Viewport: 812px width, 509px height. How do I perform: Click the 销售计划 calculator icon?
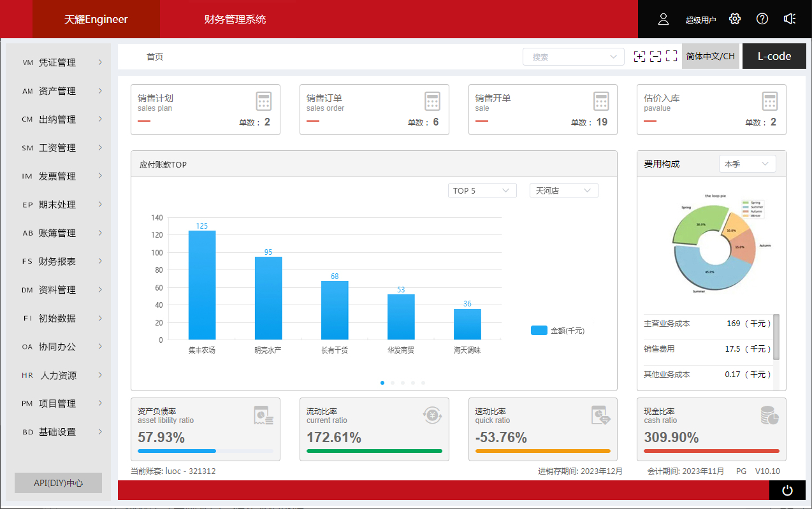tap(264, 101)
